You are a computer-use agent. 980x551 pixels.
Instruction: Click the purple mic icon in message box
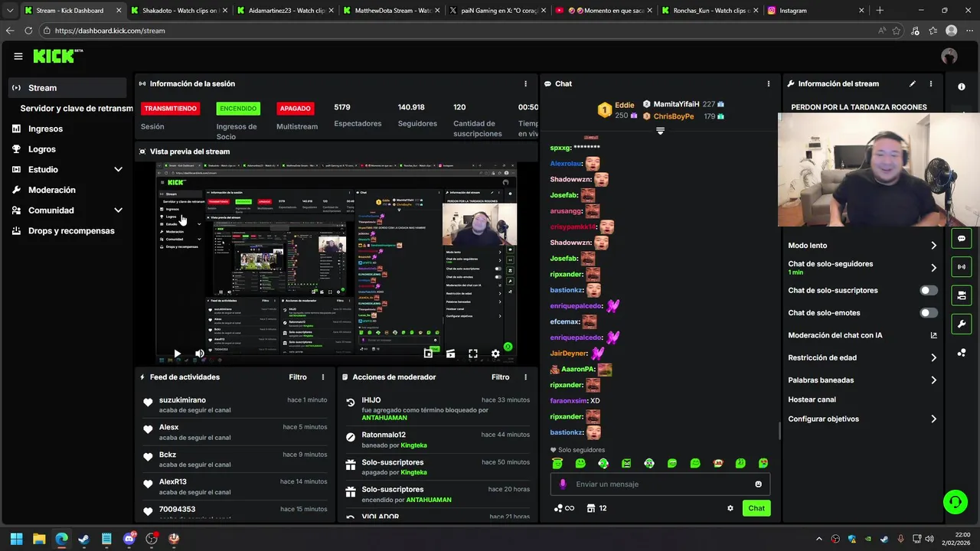click(563, 484)
